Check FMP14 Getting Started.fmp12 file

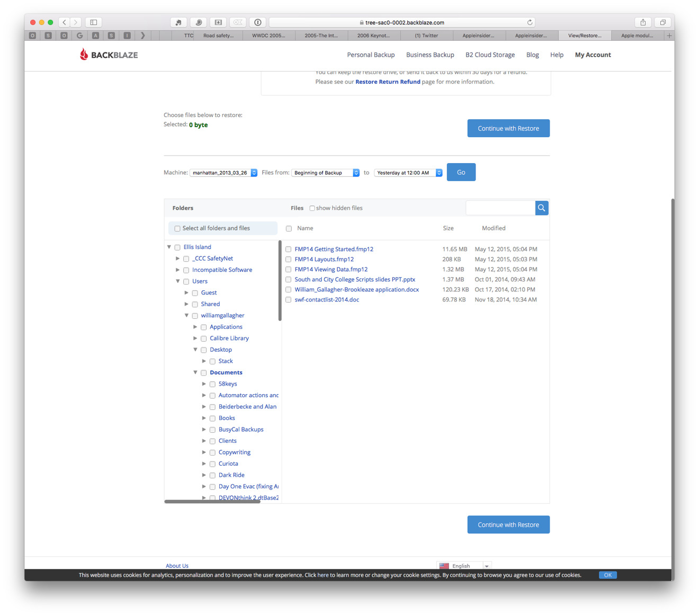coord(289,249)
